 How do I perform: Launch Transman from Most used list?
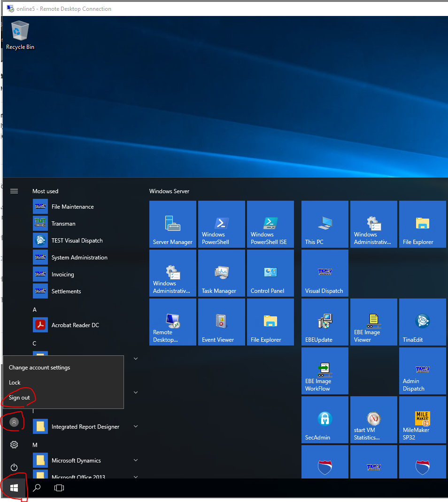coord(85,223)
